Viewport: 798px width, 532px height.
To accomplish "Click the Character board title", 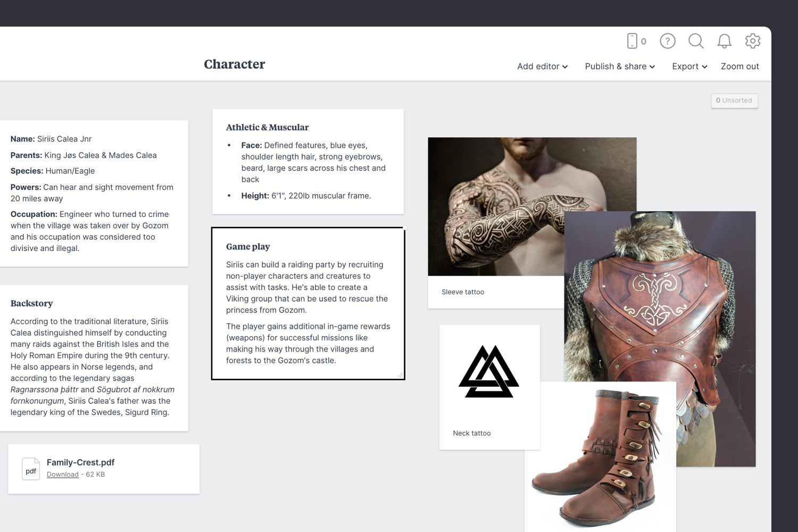I will pyautogui.click(x=235, y=64).
